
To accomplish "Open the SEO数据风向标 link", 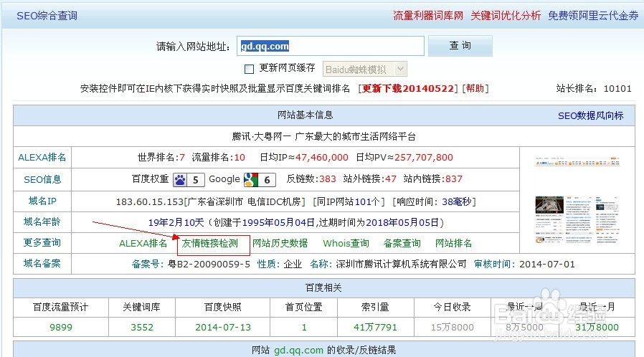I will (591, 115).
